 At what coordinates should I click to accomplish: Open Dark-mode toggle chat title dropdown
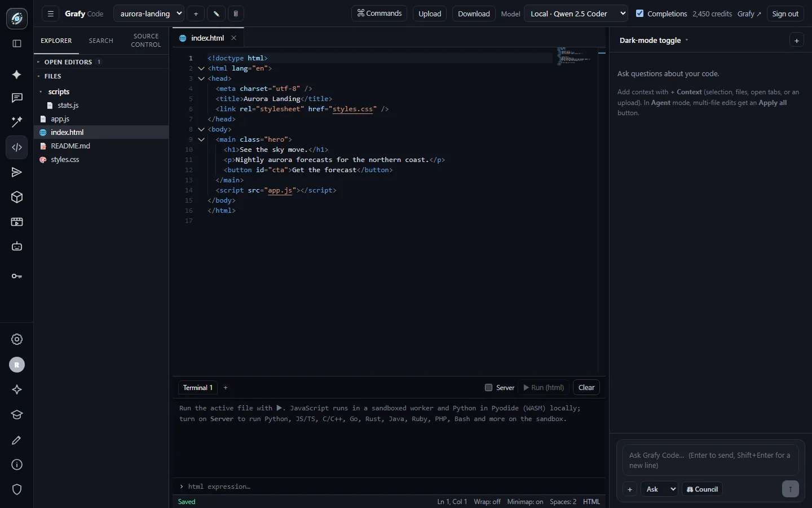coord(654,41)
